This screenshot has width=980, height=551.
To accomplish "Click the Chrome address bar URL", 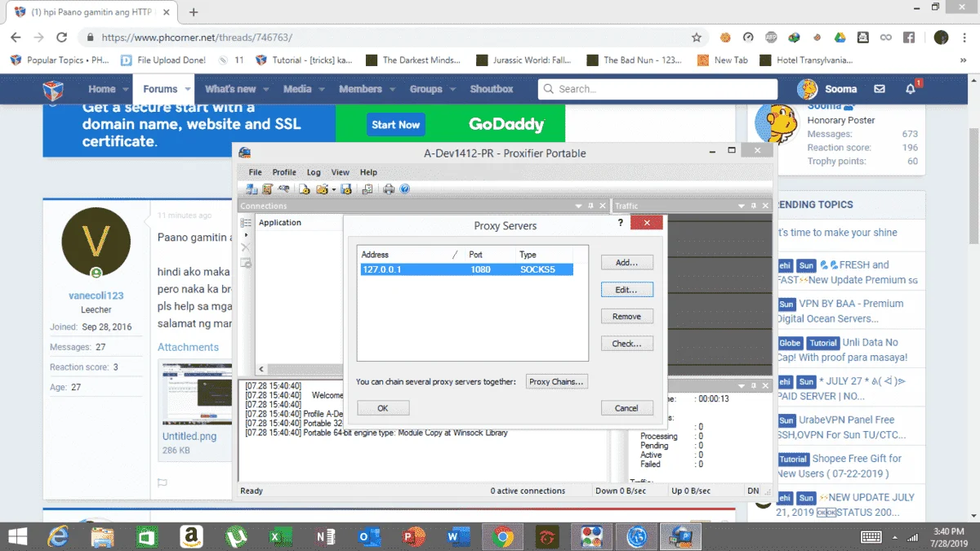I will (x=197, y=38).
